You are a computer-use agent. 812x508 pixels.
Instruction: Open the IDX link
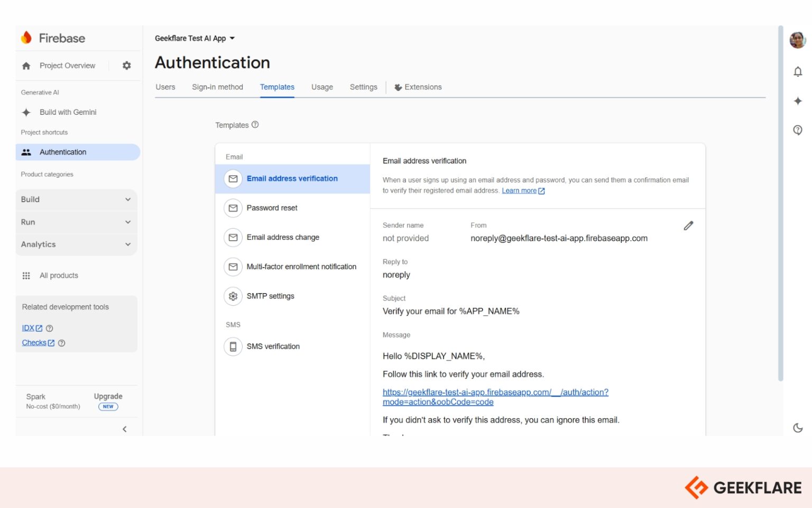(32, 328)
